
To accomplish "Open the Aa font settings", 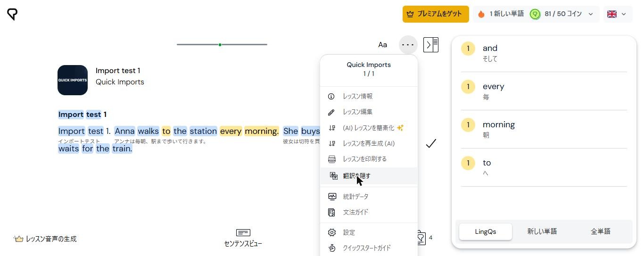I will tap(382, 45).
